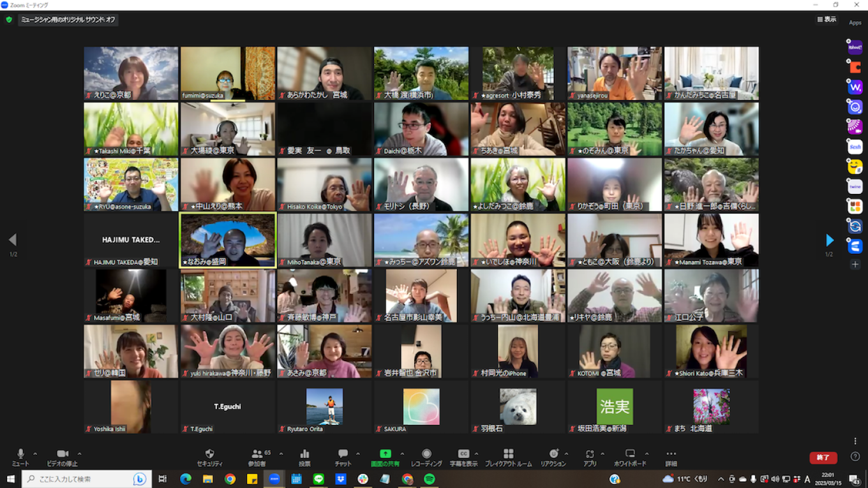Open the Sesh app in sidebar
Image resolution: width=868 pixels, height=488 pixels.
tap(855, 147)
